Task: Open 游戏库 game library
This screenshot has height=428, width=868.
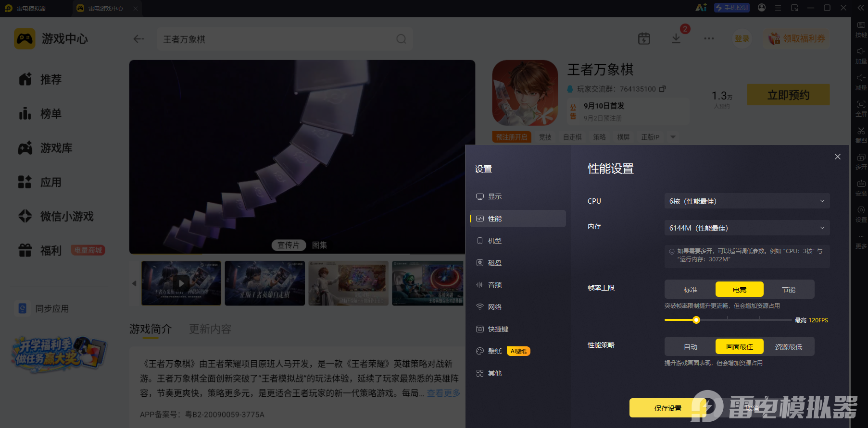Action: tap(45, 148)
